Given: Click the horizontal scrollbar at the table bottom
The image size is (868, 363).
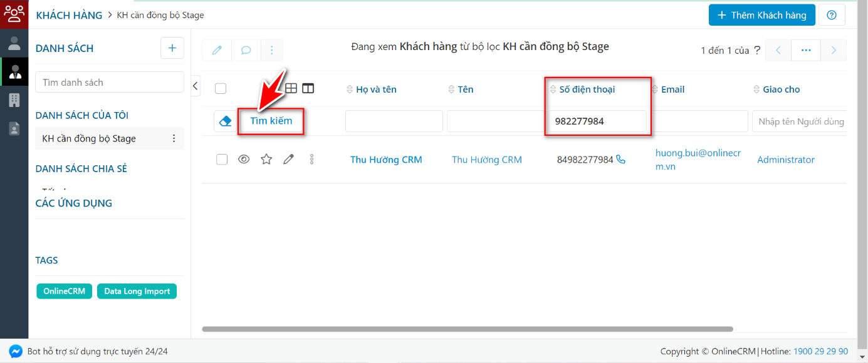Looking at the screenshot, I should (467, 328).
